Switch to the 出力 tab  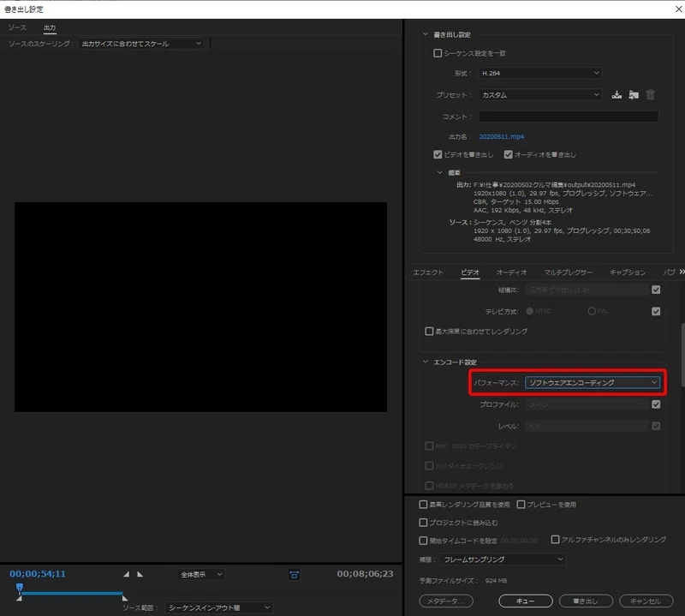(x=50, y=27)
